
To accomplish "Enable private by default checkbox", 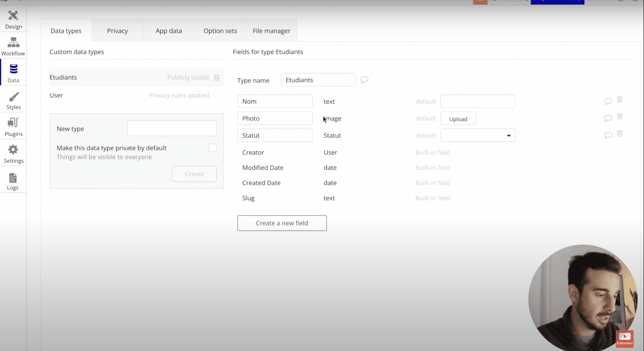I will [x=212, y=148].
